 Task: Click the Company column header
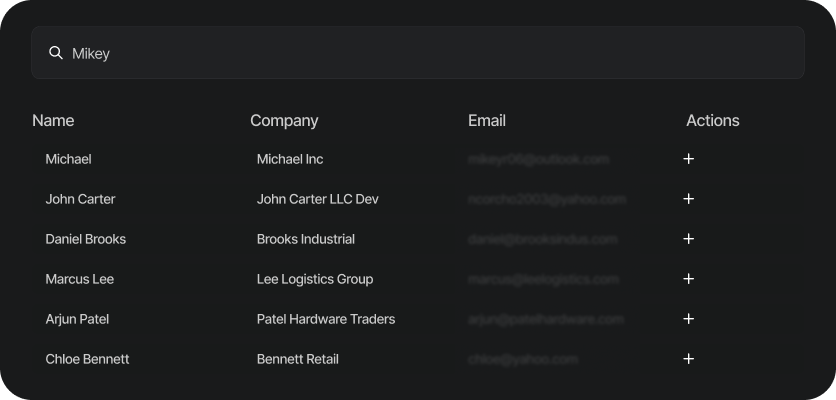284,121
